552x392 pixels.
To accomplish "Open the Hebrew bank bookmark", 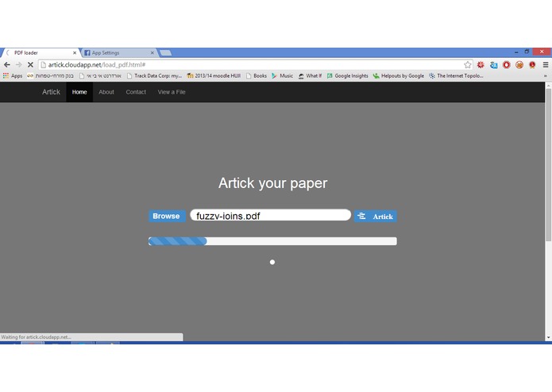I will pyautogui.click(x=50, y=75).
